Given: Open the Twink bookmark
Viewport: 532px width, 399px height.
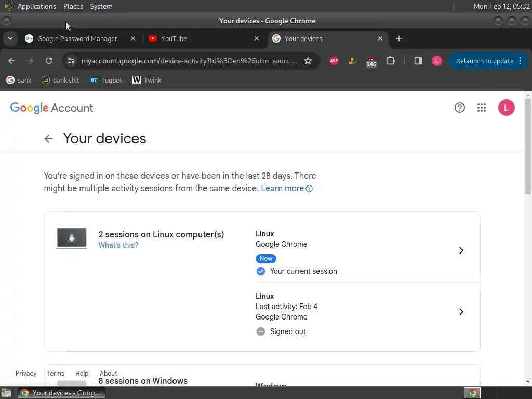Looking at the screenshot, I should click(x=147, y=81).
